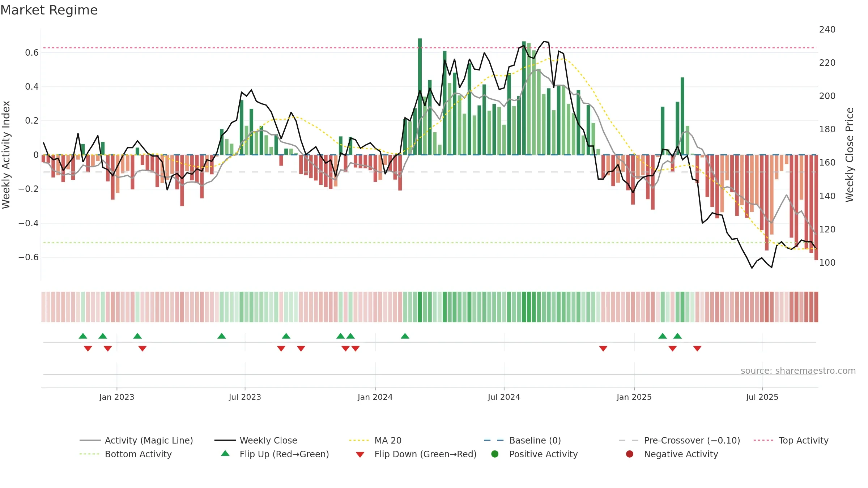Click the final deepest red bar at right

[816, 207]
